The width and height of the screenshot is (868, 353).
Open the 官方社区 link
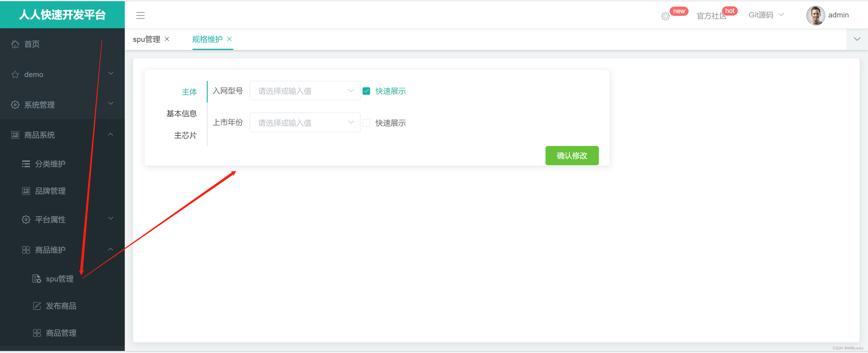pos(710,16)
